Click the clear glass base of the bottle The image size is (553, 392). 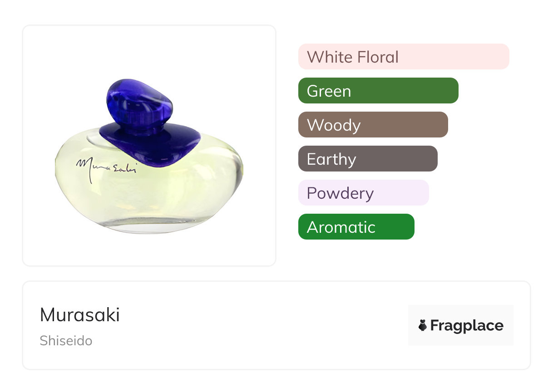[150, 226]
